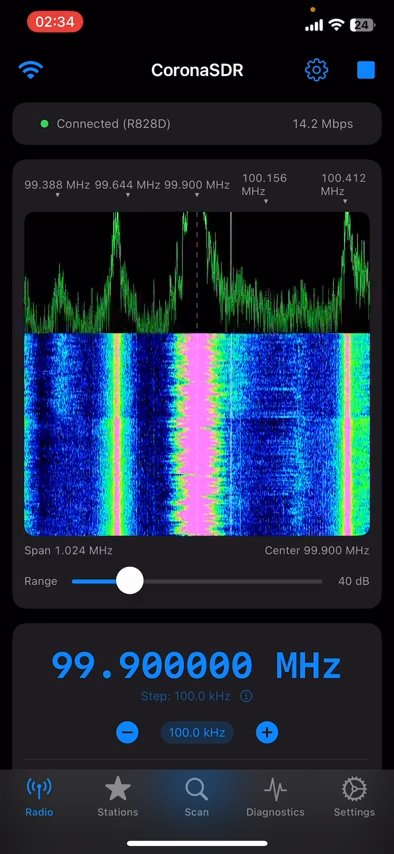This screenshot has height=854, width=394.
Task: Open the Settings tab
Action: (354, 797)
